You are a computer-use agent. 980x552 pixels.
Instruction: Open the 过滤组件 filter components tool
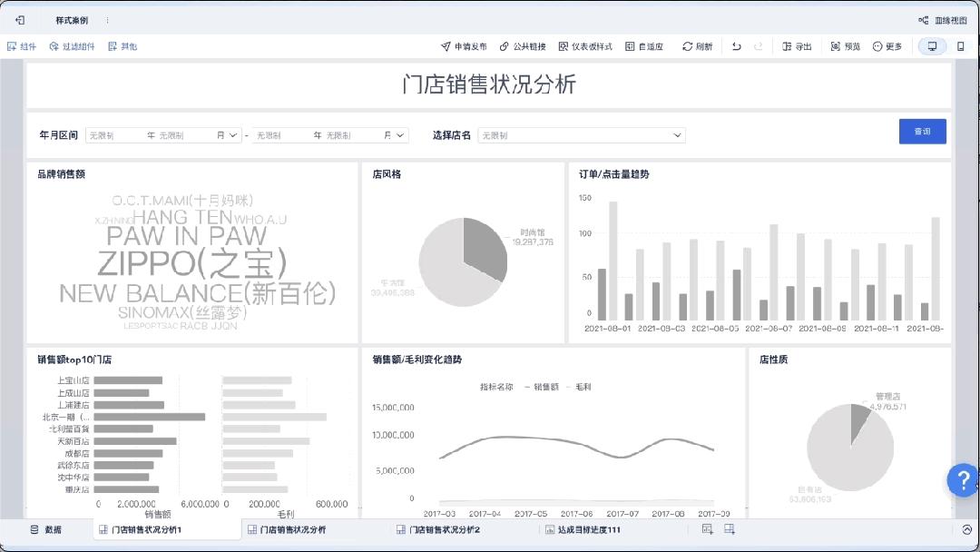[x=72, y=45]
